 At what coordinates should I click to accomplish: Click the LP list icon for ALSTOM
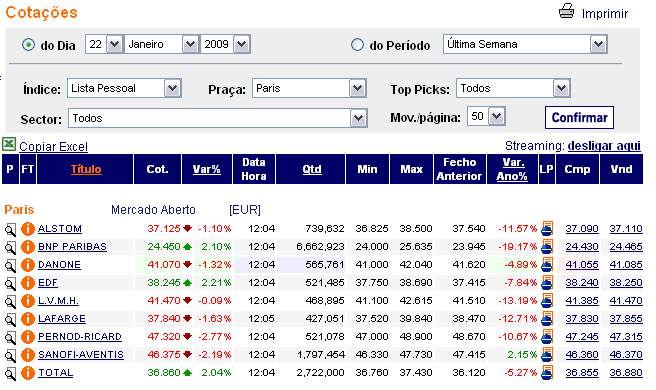pos(547,228)
